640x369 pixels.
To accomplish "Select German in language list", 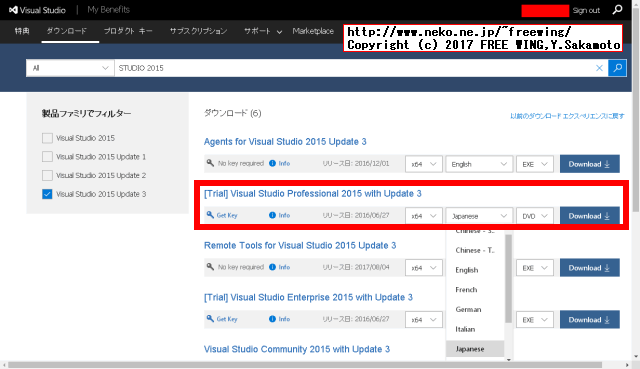I will (476, 309).
